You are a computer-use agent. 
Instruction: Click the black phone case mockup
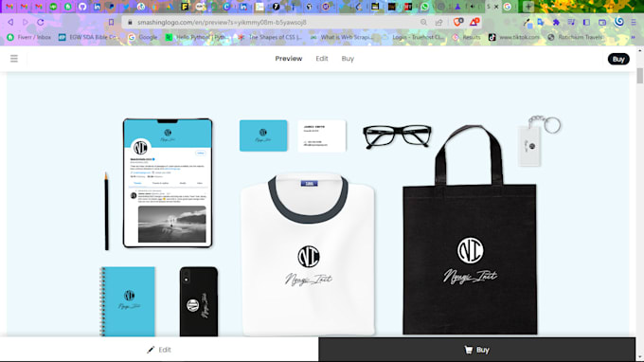tap(199, 301)
